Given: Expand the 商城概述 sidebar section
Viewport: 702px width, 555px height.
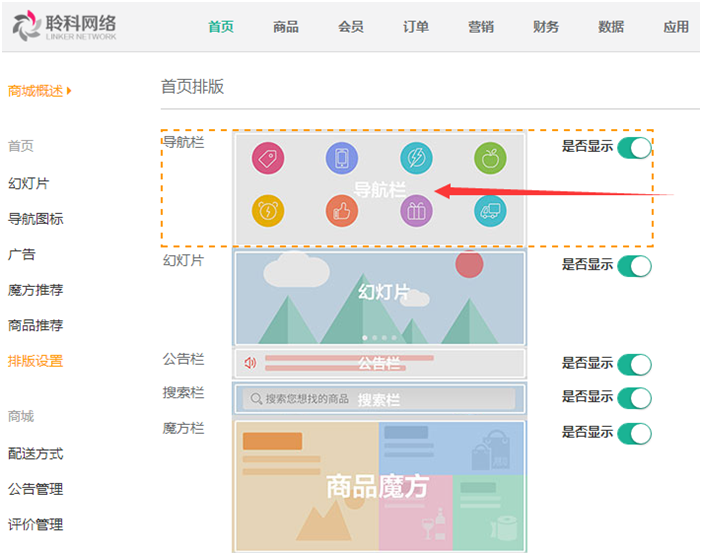Looking at the screenshot, I should (x=40, y=91).
